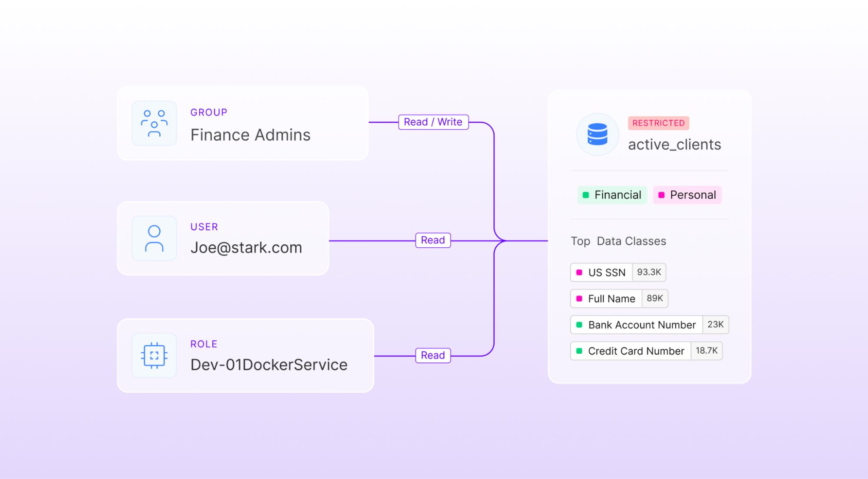
Task: Select the US SSN data class
Action: (x=606, y=272)
